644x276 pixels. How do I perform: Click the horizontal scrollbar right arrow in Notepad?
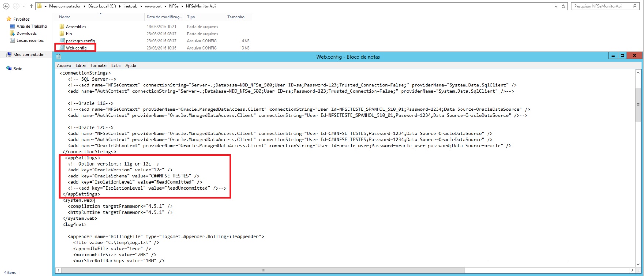(632, 270)
